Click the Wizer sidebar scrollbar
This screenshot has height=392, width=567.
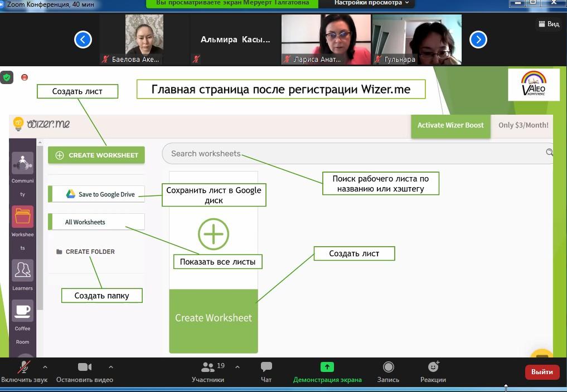point(40,228)
